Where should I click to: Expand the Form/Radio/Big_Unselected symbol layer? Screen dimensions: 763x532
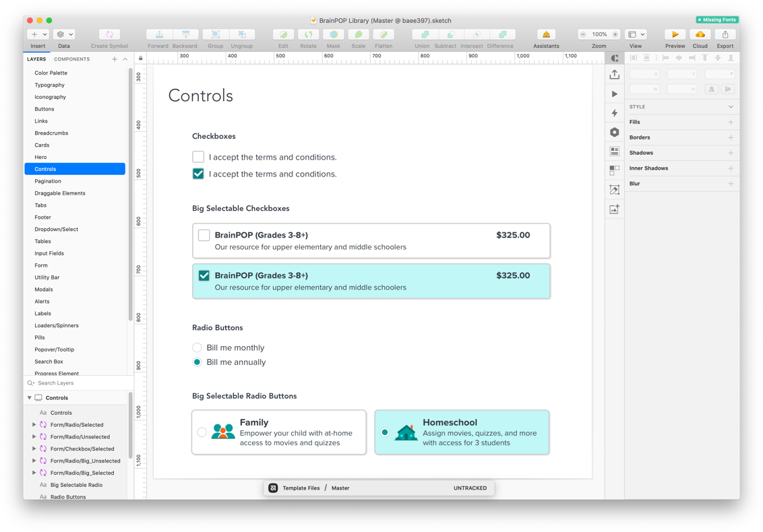point(34,461)
